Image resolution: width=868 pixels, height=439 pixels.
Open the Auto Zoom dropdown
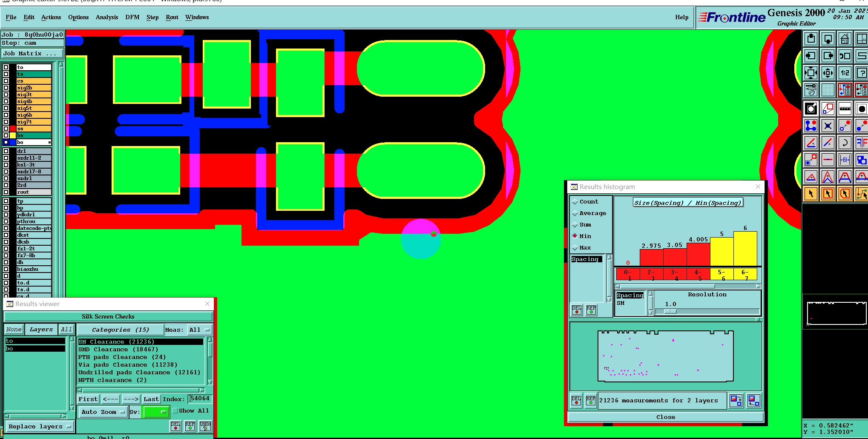pyautogui.click(x=103, y=412)
